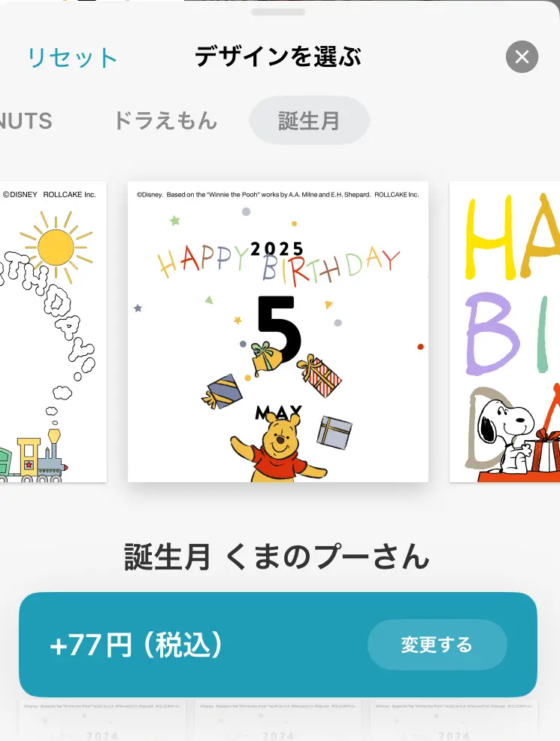Viewport: 560px width, 741px height.
Task: Tap the 2025 year text on the center card
Action: 277,248
